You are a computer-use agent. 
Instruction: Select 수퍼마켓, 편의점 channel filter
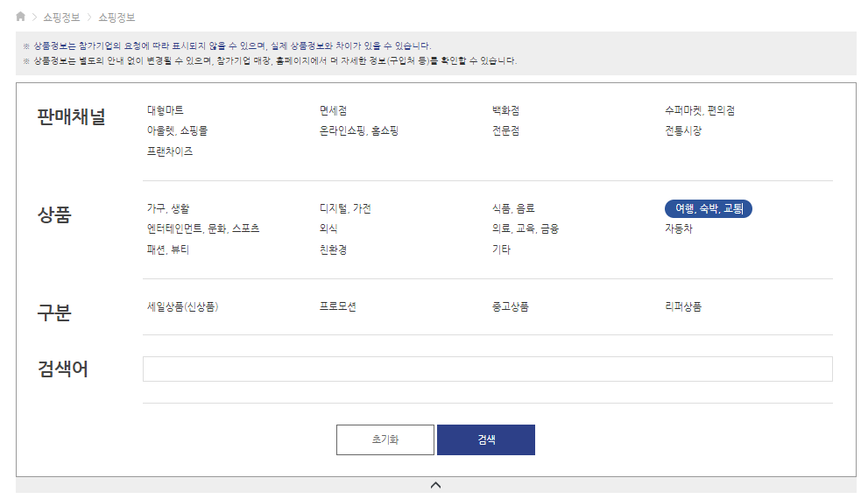pyautogui.click(x=700, y=110)
